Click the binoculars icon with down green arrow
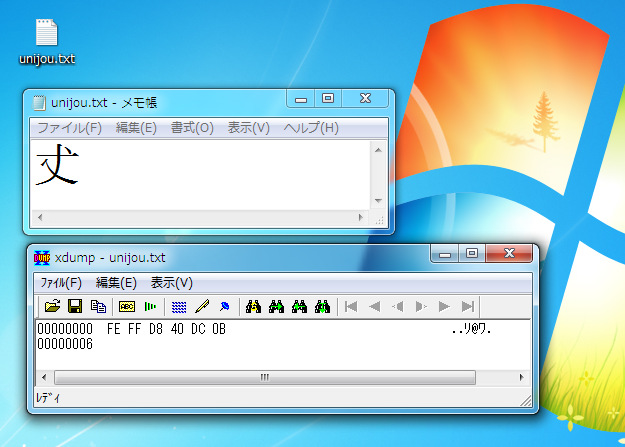 [x=322, y=306]
